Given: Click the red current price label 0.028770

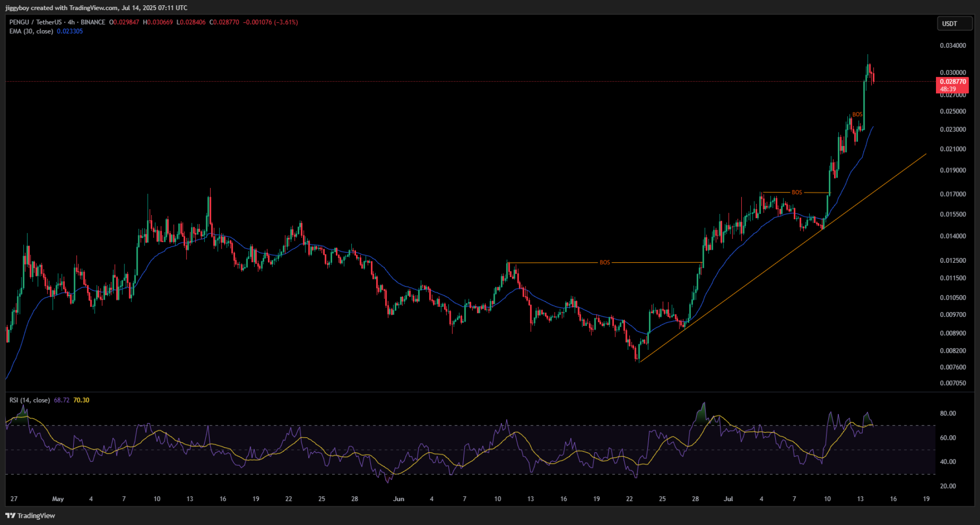Looking at the screenshot, I should [x=952, y=82].
